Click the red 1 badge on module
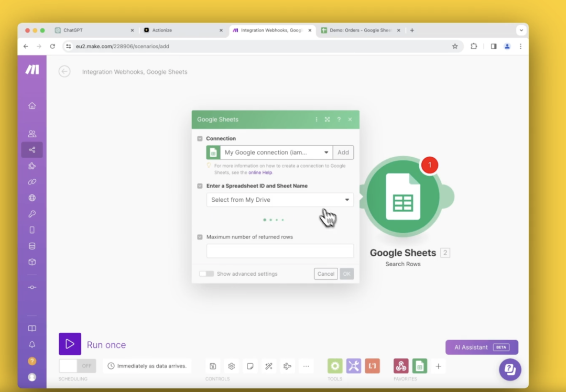The image size is (566, 392). point(430,165)
